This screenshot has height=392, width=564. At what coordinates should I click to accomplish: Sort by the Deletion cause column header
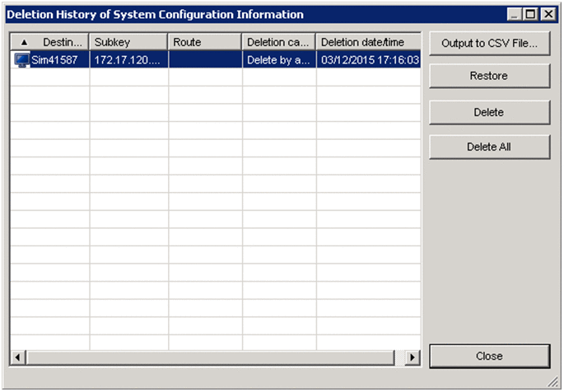[278, 42]
